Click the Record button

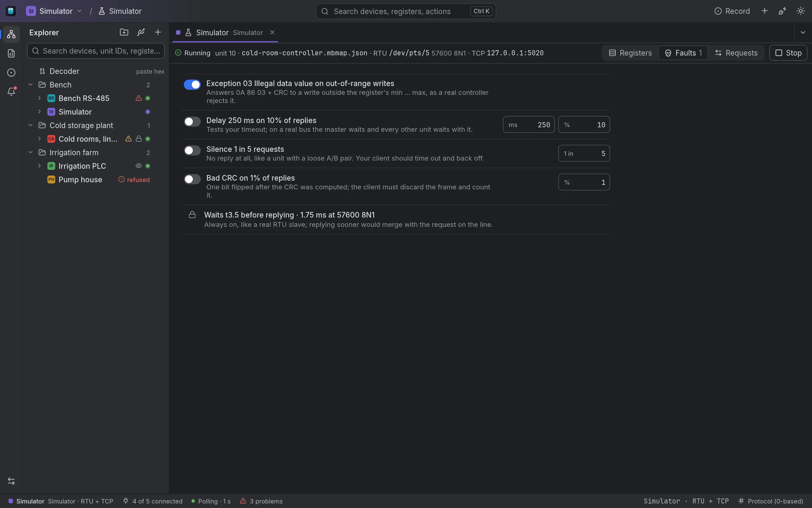732,11
